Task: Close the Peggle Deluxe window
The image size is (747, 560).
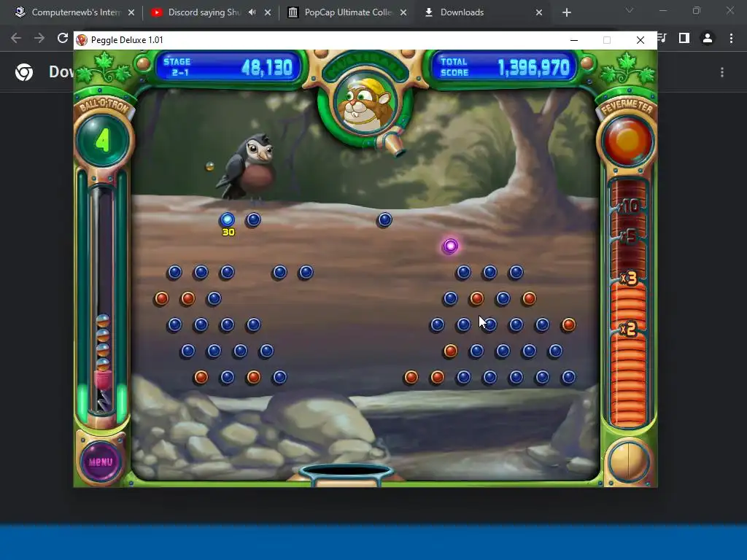Action: [640, 40]
